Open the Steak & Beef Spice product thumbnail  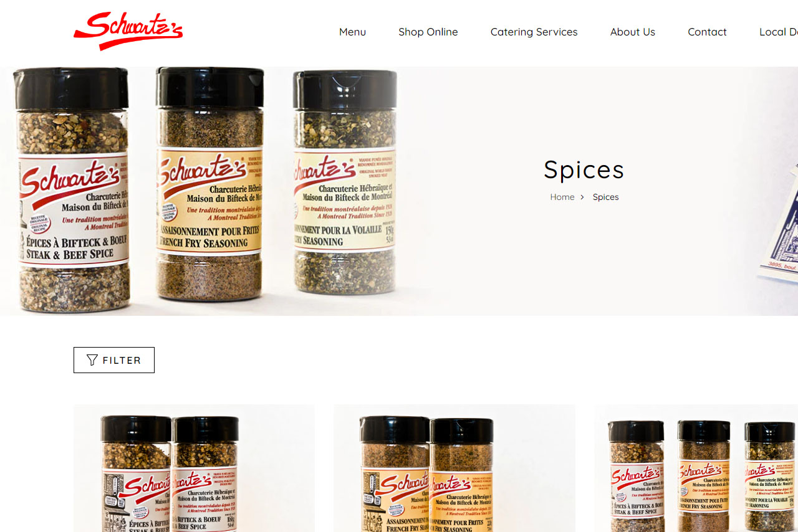[x=194, y=468]
